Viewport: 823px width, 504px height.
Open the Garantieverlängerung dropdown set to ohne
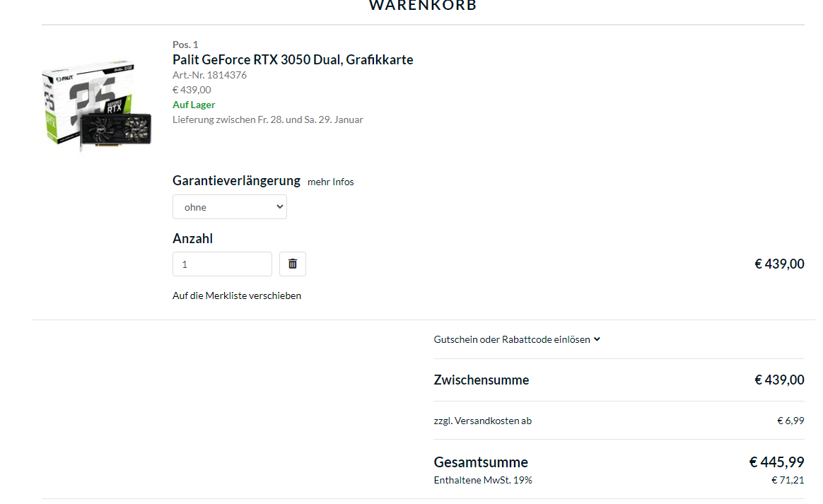click(229, 207)
